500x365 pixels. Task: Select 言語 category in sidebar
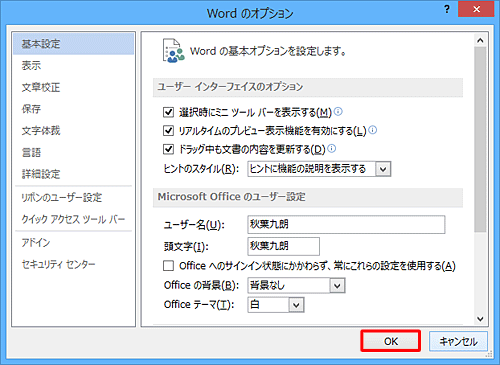[x=74, y=152]
